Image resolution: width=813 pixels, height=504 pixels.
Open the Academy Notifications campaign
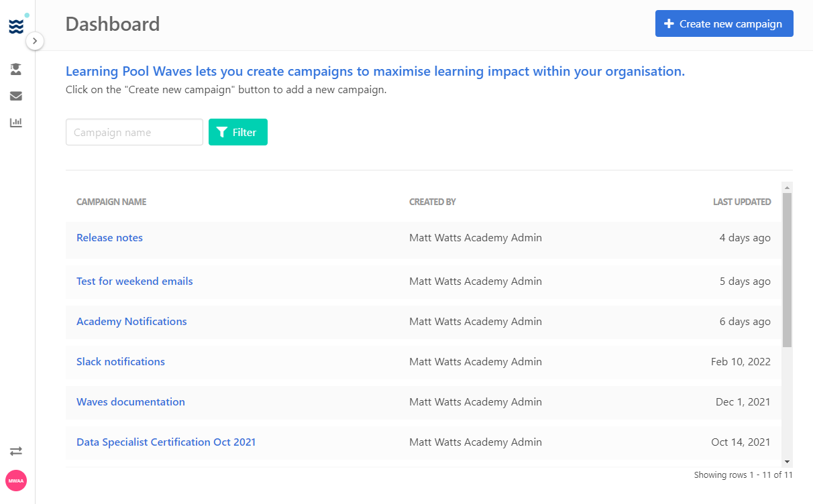coord(131,321)
